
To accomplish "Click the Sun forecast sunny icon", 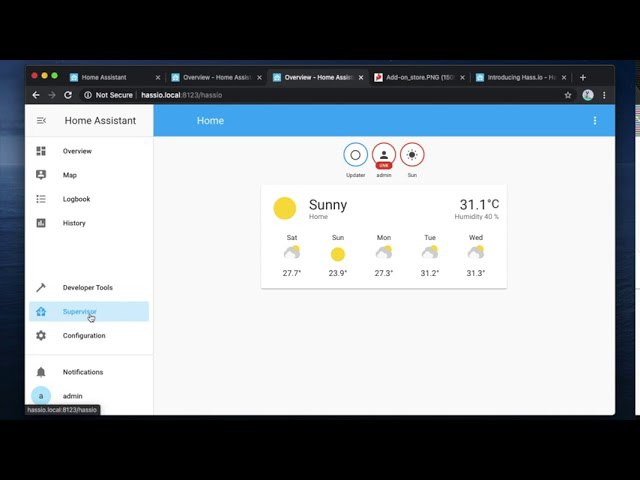I will (x=338, y=254).
